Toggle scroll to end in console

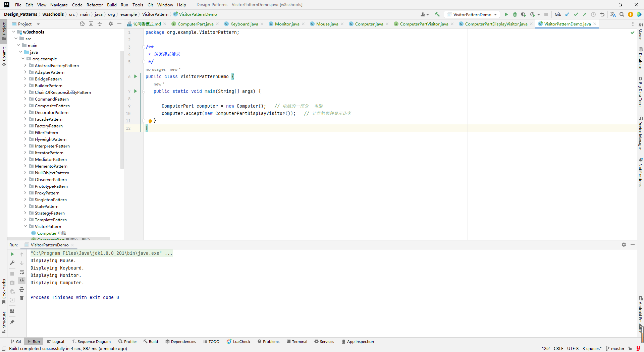click(x=22, y=281)
